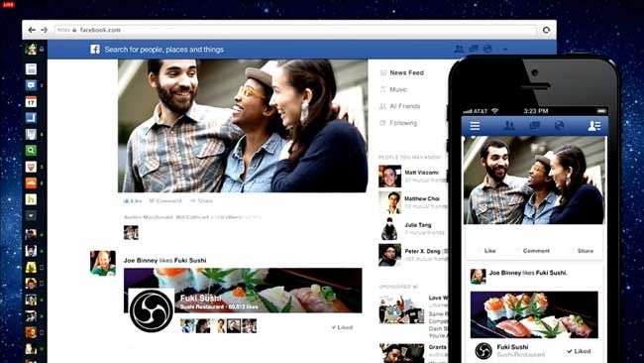Share the large group photo post
644x363 pixels.
pos(201,201)
